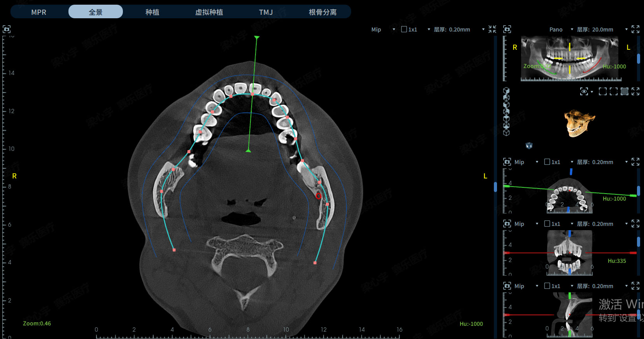Open the TMJ tab
This screenshot has height=339, width=644.
[x=266, y=12]
